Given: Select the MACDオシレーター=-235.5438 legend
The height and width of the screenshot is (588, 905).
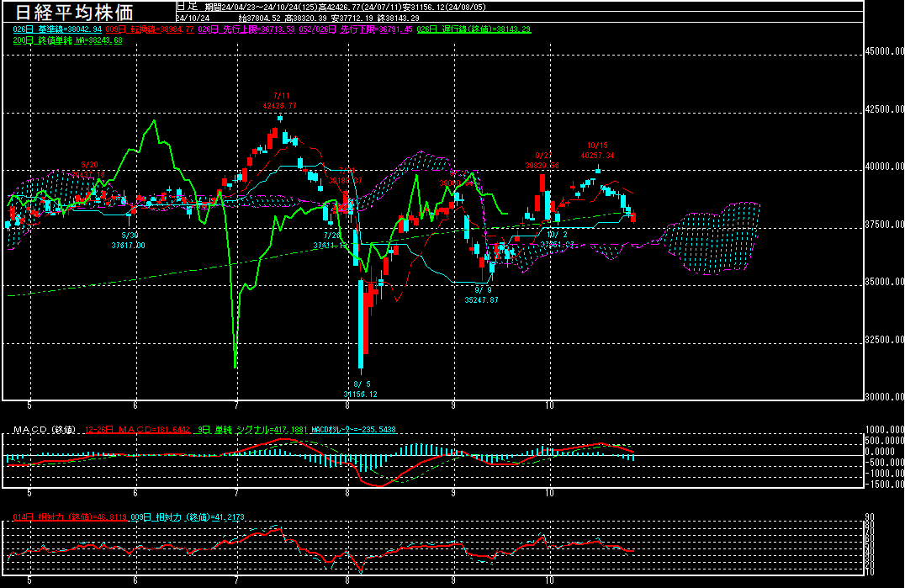Looking at the screenshot, I should [x=353, y=429].
